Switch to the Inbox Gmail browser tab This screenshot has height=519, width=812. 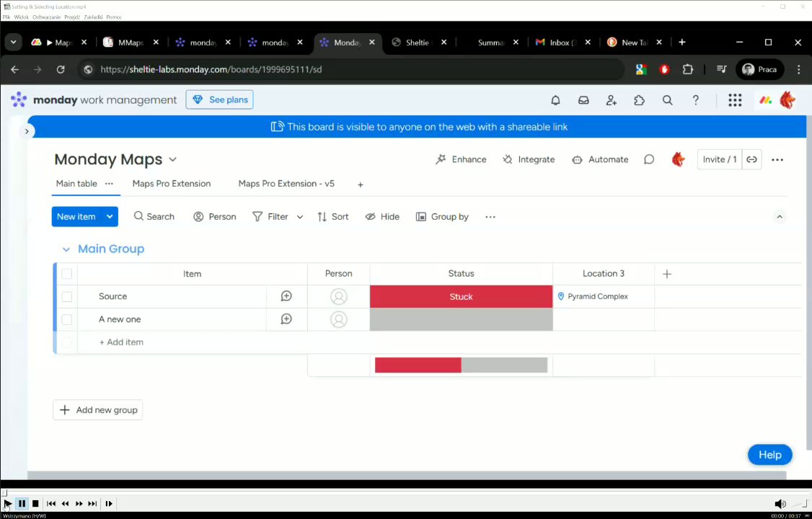pos(562,43)
